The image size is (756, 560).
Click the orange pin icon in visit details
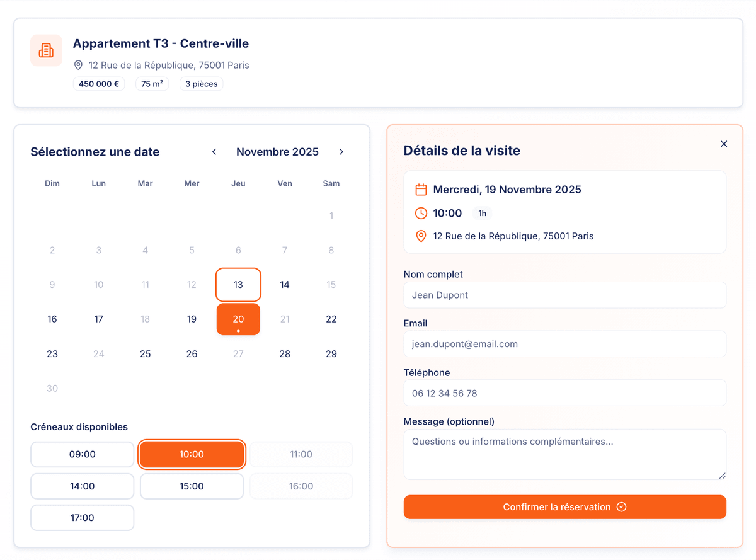421,236
